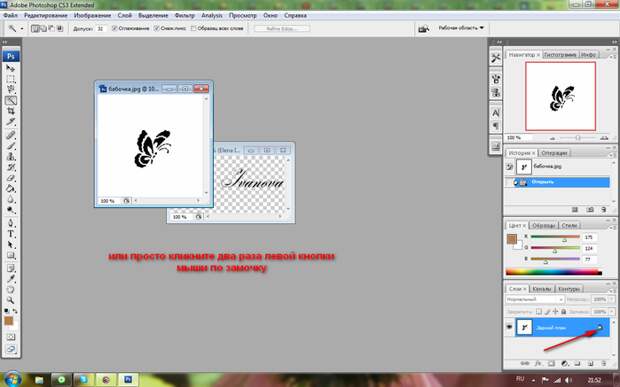Switch to the Каналы tab
Viewport: 620px width, 387px height.
[x=541, y=289]
